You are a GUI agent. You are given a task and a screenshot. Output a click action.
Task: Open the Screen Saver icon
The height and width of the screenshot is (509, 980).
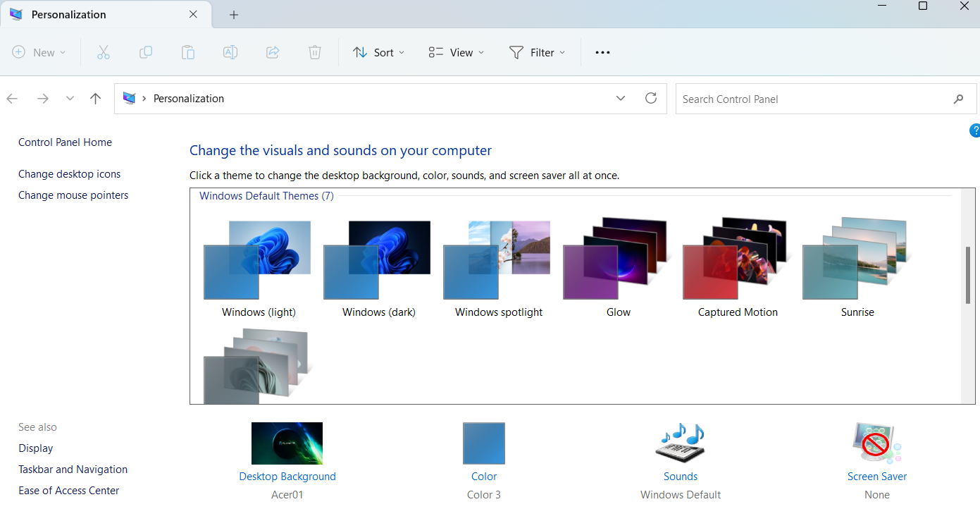pyautogui.click(x=876, y=443)
